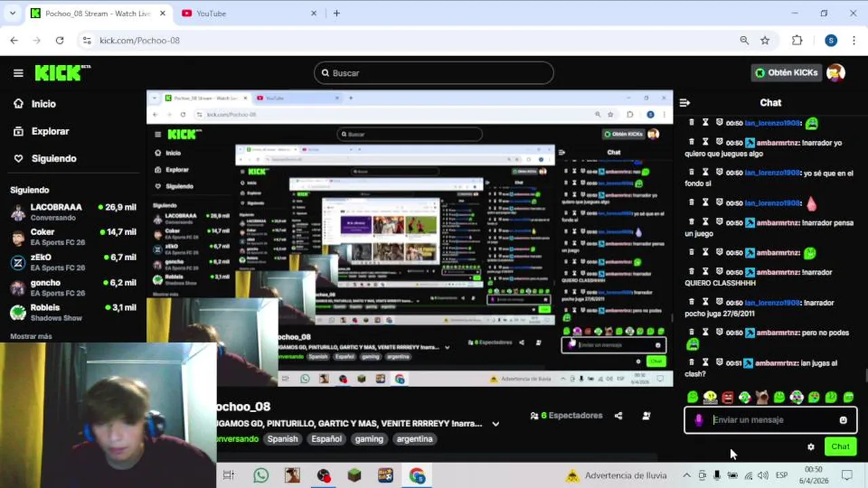868x488 pixels.
Task: Pick the cat quick emote
Action: 762,397
